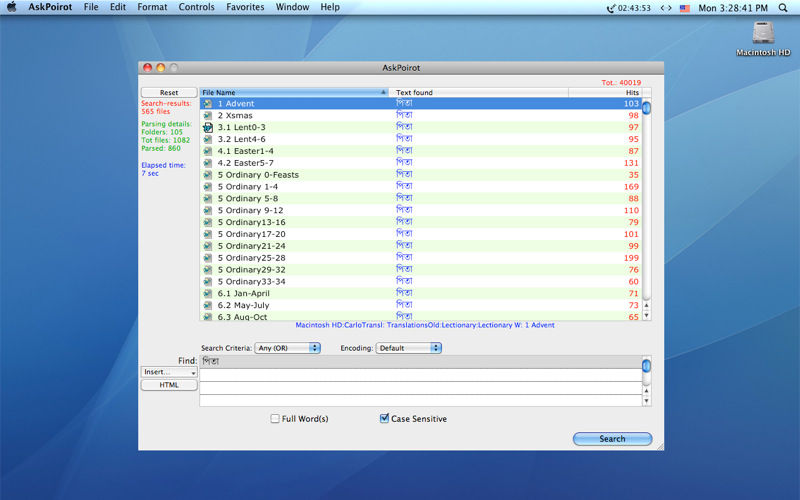The height and width of the screenshot is (500, 800).
Task: Open the File menu
Action: [91, 7]
